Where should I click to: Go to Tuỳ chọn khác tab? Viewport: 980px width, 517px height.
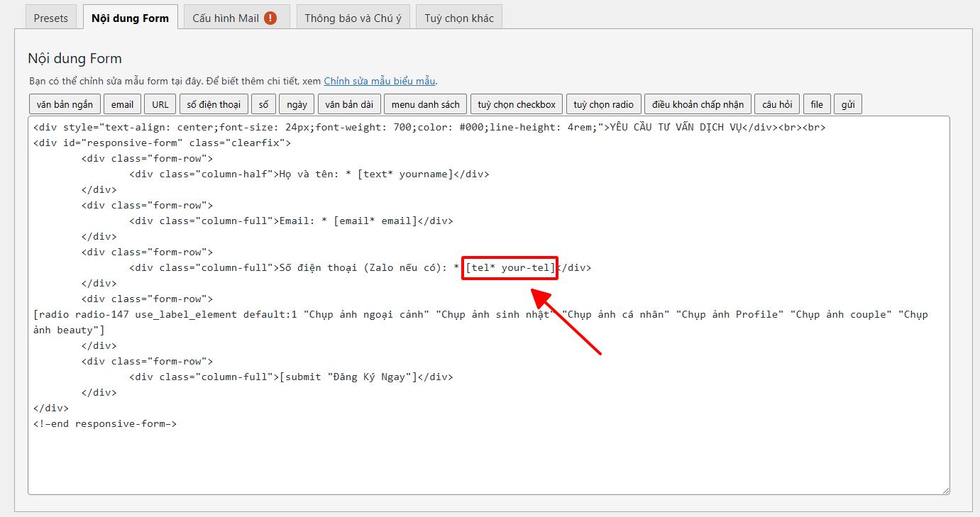459,18
